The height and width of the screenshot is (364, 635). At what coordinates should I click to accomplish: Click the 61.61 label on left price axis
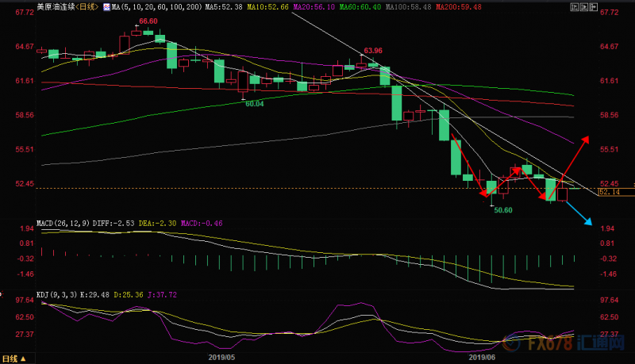[25, 81]
